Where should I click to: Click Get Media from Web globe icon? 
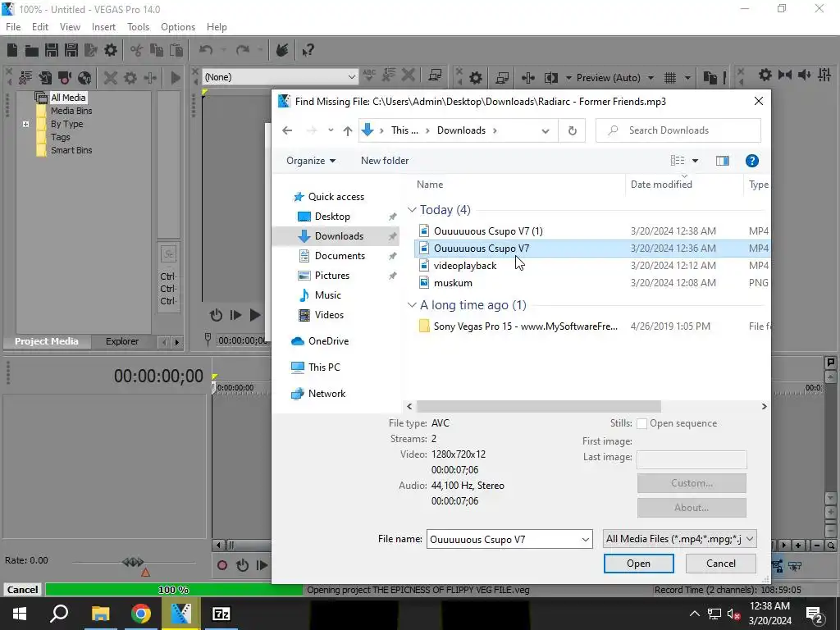[x=84, y=78]
